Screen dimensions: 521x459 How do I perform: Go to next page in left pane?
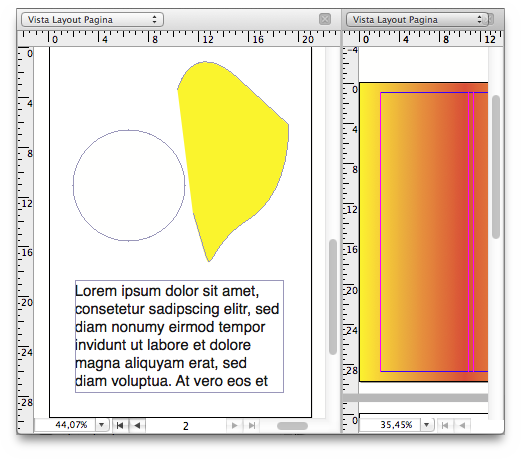[235, 425]
